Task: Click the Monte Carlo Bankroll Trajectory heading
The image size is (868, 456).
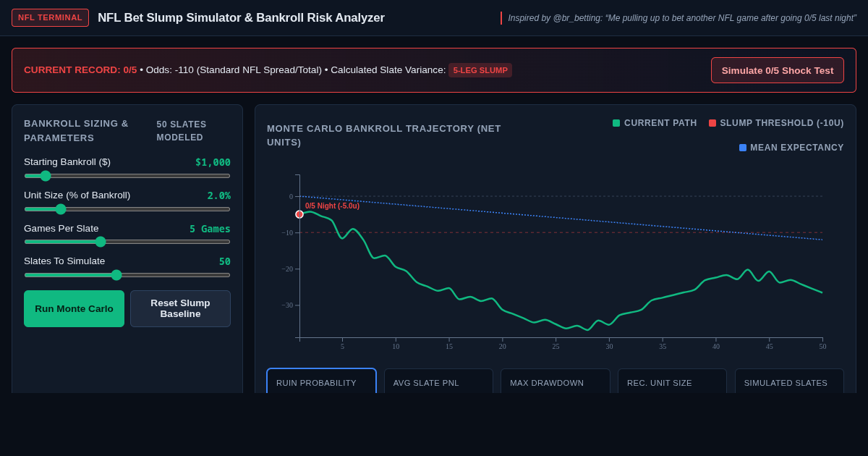Action: 384,135
